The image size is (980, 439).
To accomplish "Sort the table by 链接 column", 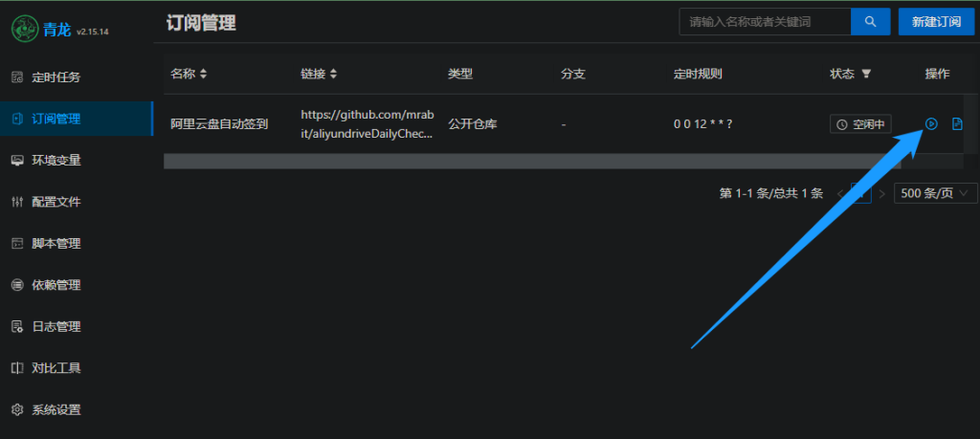I will (333, 75).
